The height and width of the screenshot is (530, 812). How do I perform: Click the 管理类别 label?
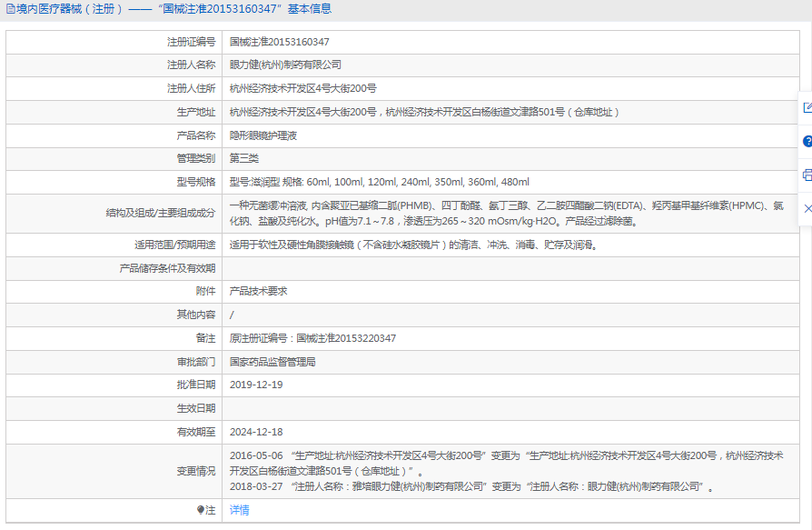tap(196, 158)
